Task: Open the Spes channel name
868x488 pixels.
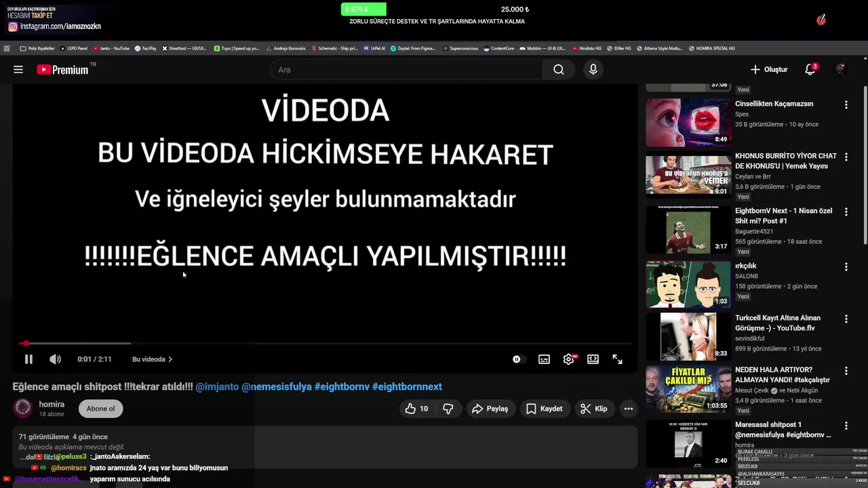Action: (742, 115)
